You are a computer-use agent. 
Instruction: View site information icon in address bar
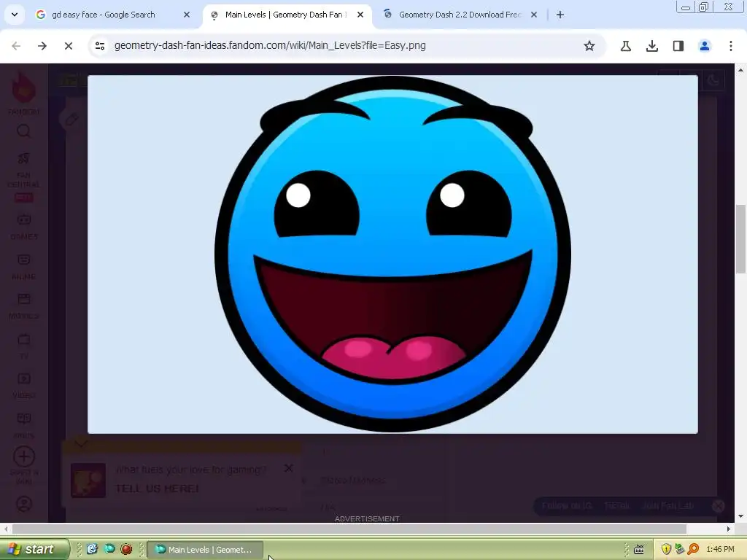point(100,46)
